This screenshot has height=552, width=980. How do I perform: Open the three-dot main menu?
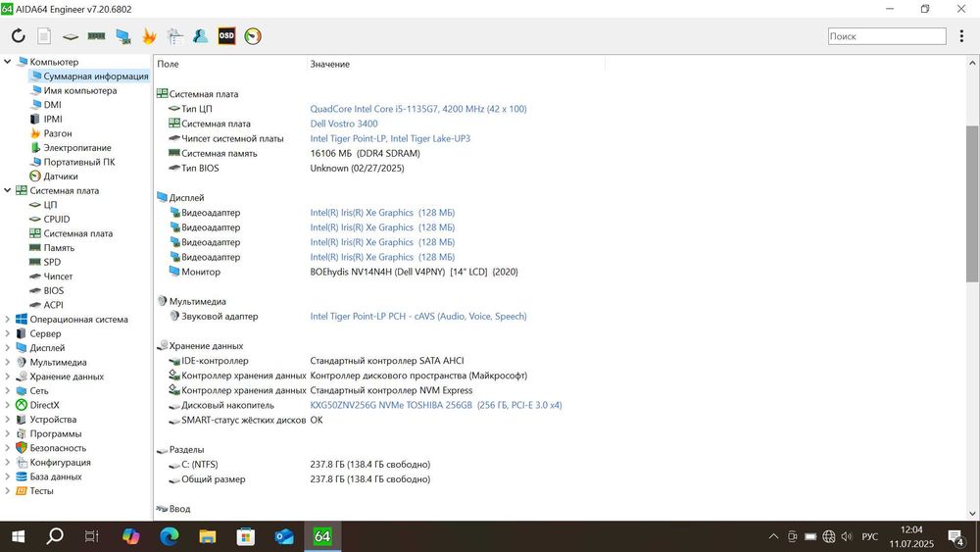[x=961, y=36]
